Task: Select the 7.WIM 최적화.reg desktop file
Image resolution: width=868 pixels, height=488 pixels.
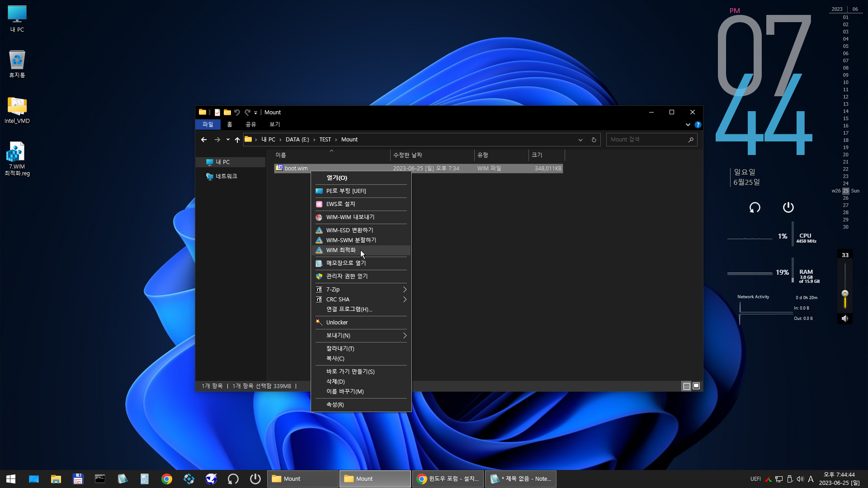Action: coord(17,159)
